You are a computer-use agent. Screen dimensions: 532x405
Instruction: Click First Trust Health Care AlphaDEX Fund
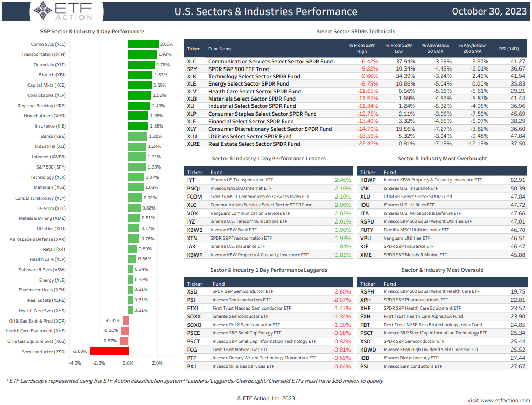click(423, 316)
